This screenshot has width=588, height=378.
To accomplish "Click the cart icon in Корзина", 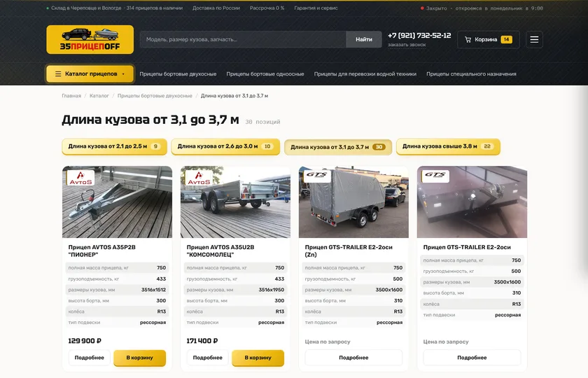I will pyautogui.click(x=468, y=39).
